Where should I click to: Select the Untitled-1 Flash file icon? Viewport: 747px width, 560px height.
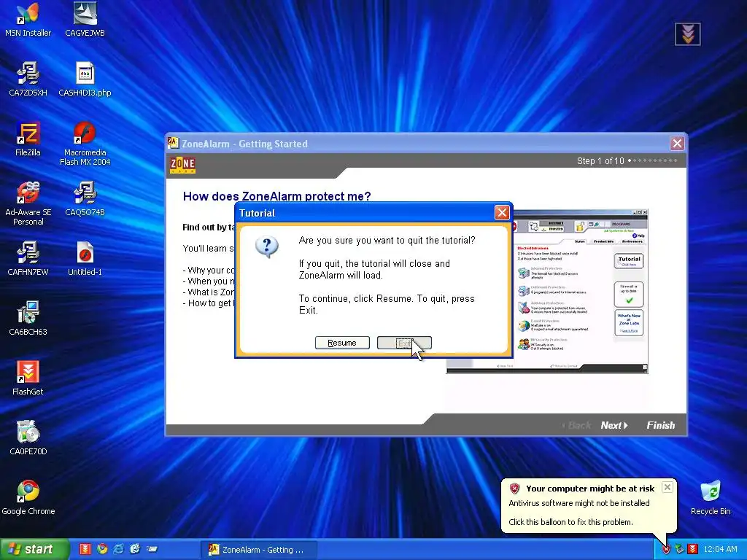click(85, 259)
